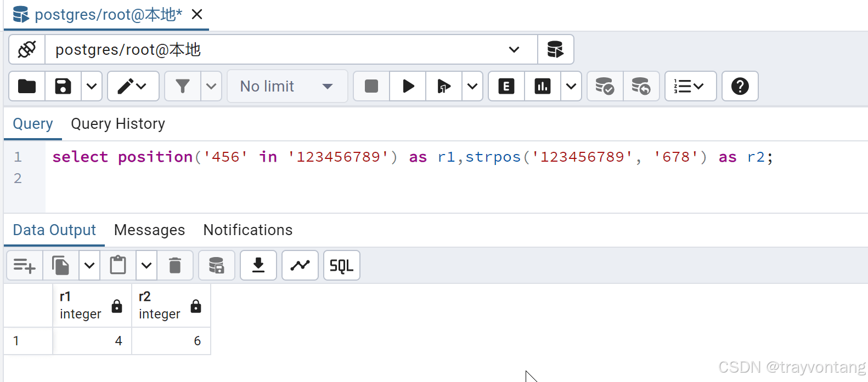Open the new connection database icon
The height and width of the screenshot is (382, 868).
(555, 49)
